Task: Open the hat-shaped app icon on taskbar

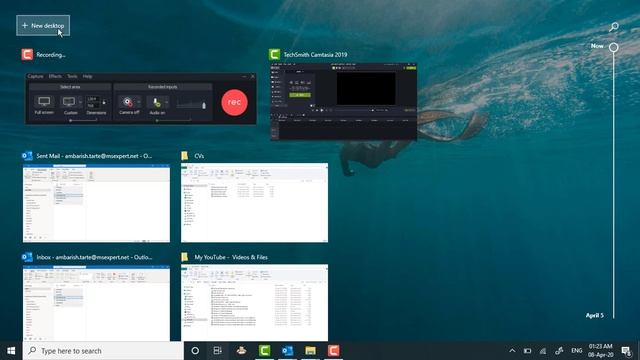Action: pos(241,351)
